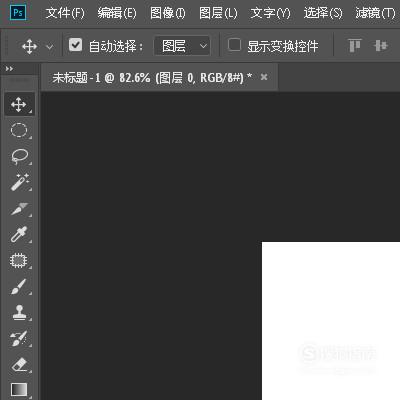Open the 编辑(E) menu

pyautogui.click(x=117, y=13)
